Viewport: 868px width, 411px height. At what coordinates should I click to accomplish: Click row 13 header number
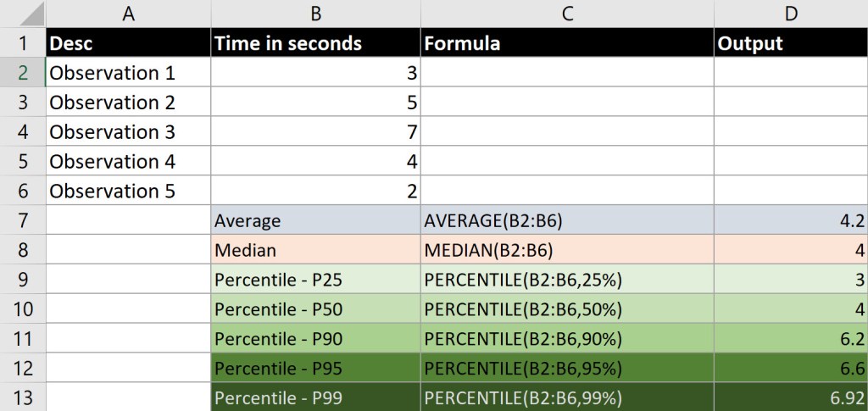coord(23,397)
